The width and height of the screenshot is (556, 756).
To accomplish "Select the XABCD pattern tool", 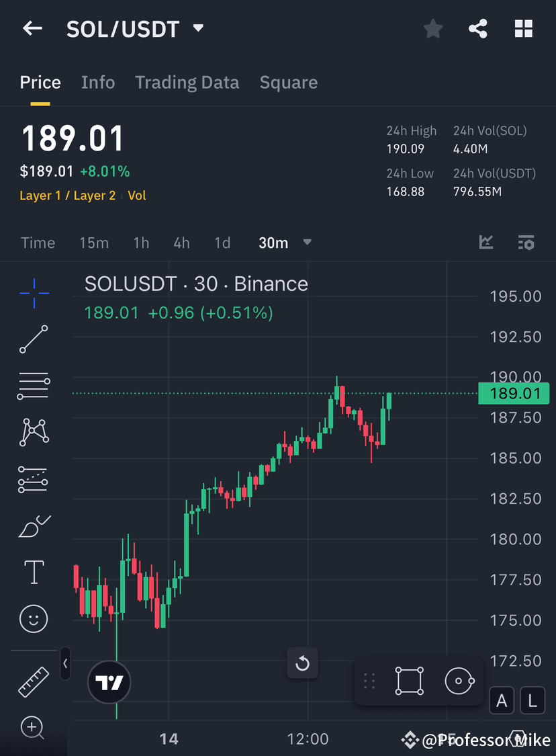I will (x=34, y=432).
